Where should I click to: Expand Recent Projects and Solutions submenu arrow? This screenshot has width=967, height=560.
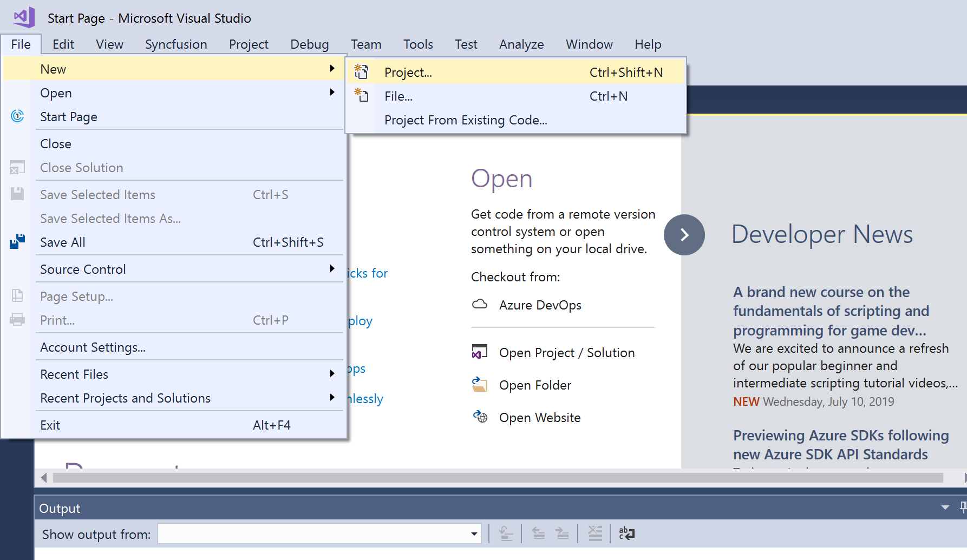pos(332,397)
